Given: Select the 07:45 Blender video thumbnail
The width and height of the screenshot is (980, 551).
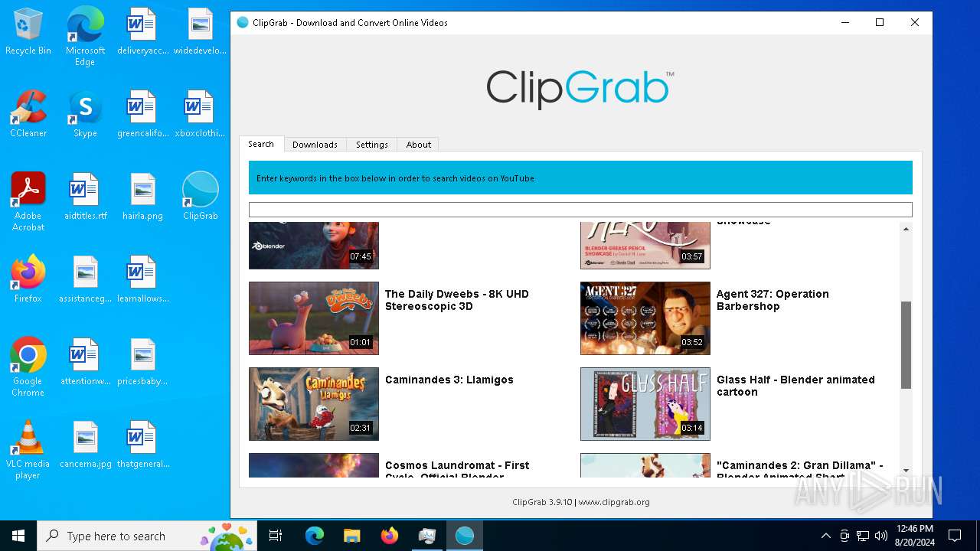Looking at the screenshot, I should pos(314,246).
